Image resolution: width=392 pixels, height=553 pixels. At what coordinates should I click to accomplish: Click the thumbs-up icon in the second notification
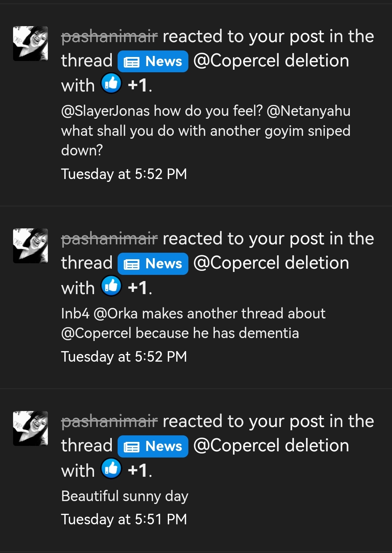[111, 286]
